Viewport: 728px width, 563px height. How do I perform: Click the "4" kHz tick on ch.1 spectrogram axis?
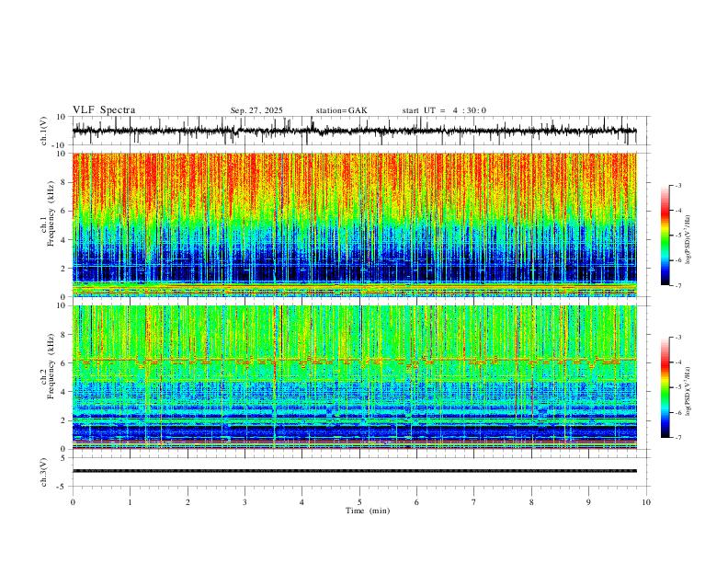[x=64, y=240]
